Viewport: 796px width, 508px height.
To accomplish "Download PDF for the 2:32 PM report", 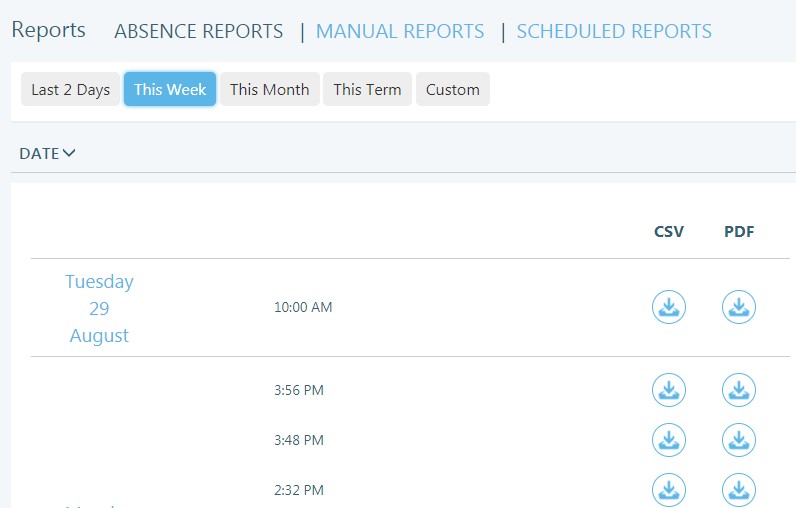I will click(x=739, y=490).
